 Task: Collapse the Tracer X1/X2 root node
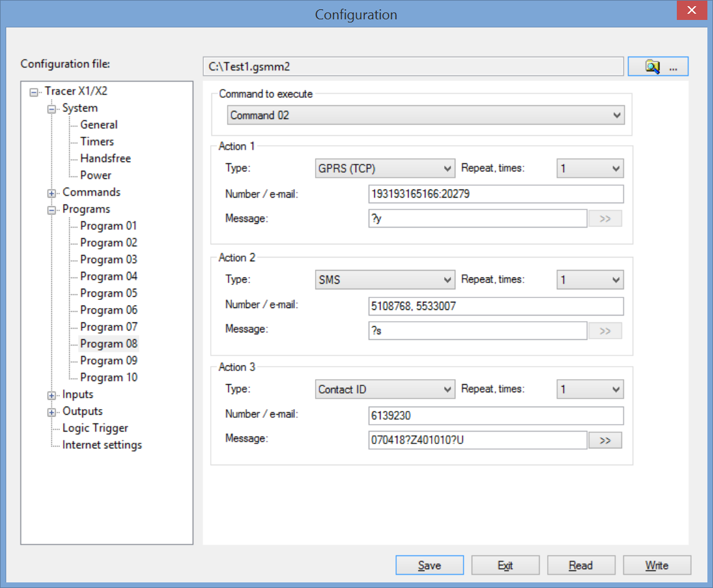(34, 92)
